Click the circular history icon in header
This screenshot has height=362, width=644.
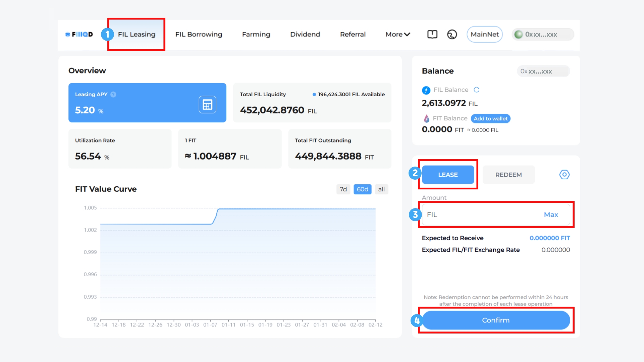pos(452,34)
